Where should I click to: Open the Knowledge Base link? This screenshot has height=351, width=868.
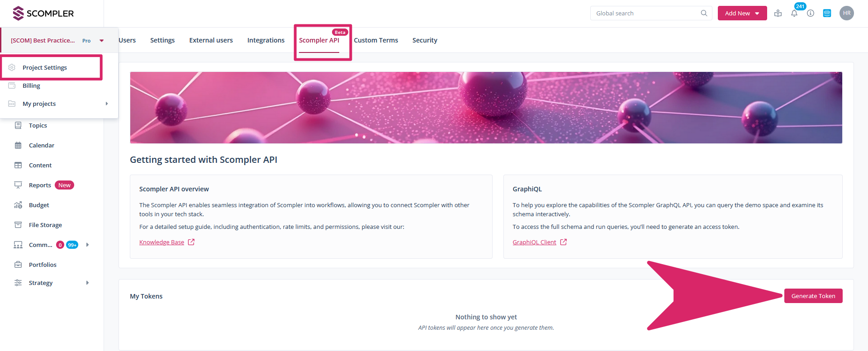161,242
